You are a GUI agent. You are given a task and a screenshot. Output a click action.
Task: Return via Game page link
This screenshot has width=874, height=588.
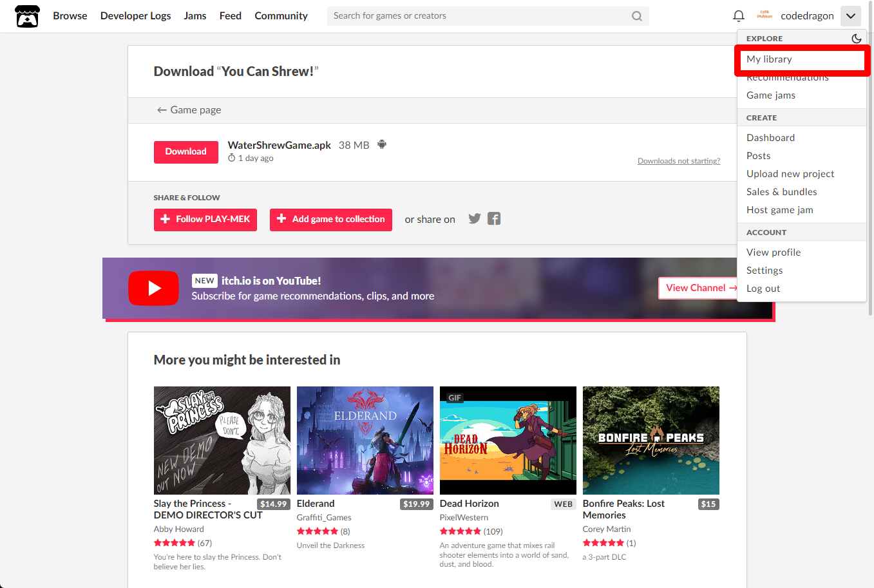(189, 110)
